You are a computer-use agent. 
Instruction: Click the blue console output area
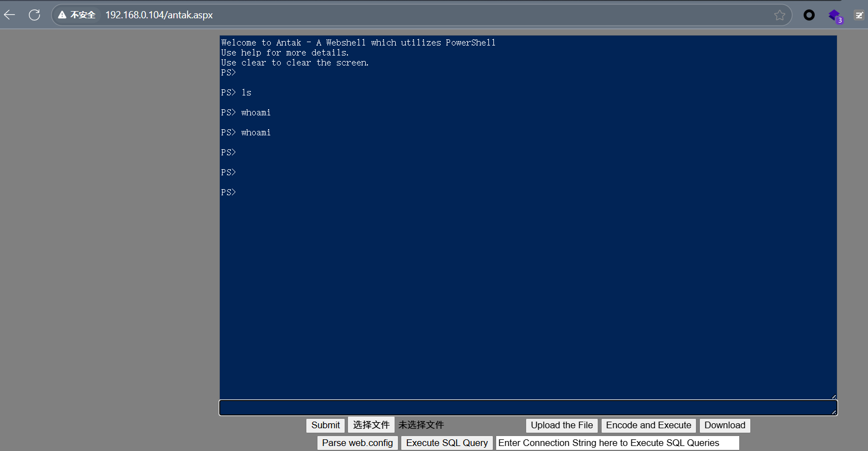click(x=528, y=217)
